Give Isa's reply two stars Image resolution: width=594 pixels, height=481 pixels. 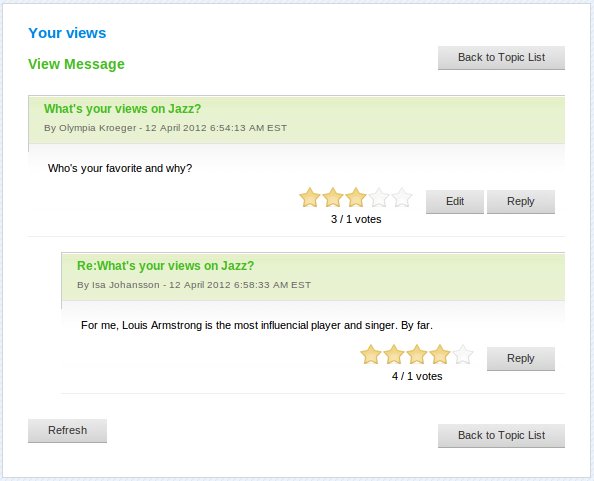(x=394, y=355)
